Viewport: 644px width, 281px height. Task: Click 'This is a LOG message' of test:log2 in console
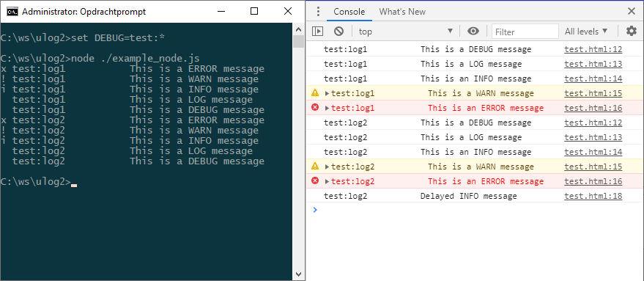(x=471, y=137)
